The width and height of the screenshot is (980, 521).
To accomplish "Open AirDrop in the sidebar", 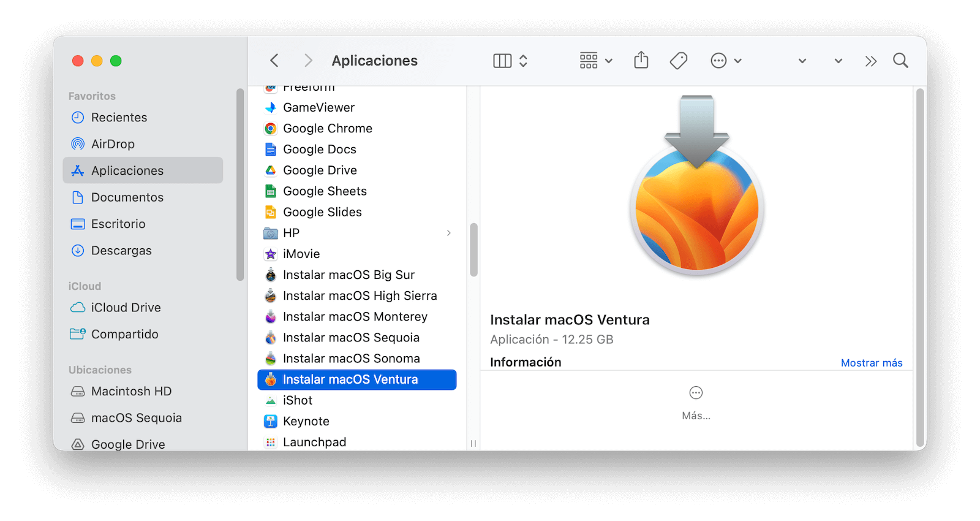I will (143, 144).
